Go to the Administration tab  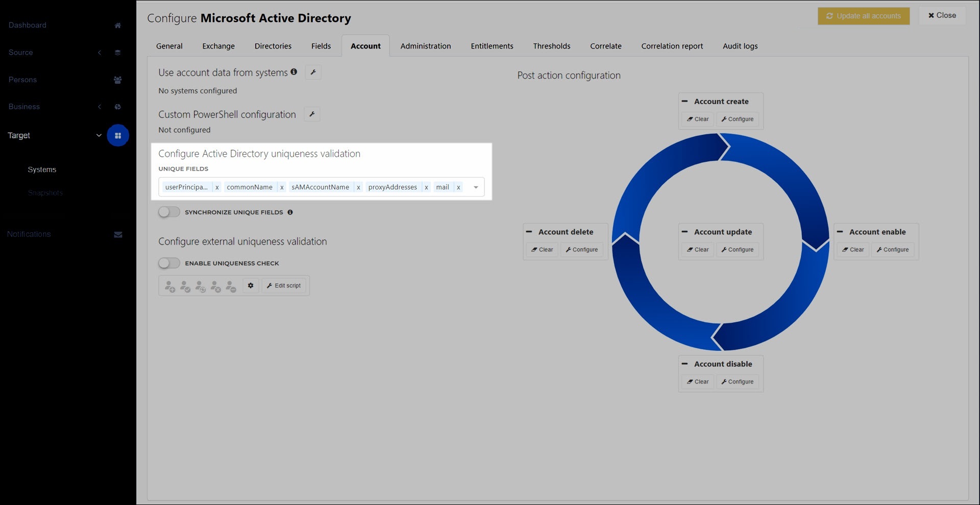(x=426, y=46)
